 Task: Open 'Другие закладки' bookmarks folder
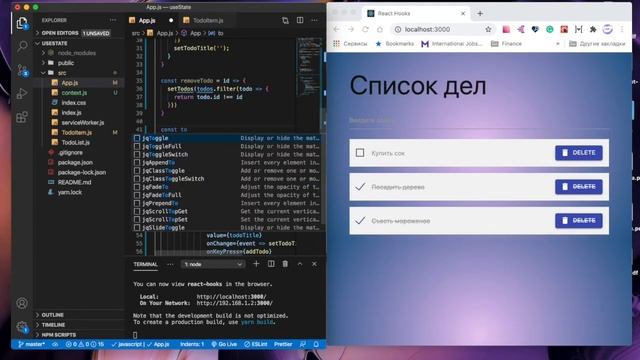(x=597, y=44)
